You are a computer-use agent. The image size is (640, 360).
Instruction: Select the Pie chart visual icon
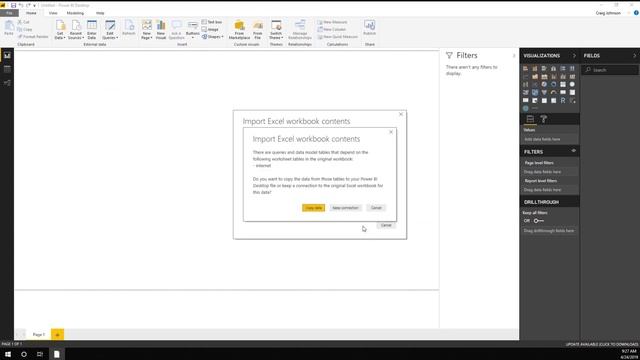click(x=544, y=84)
